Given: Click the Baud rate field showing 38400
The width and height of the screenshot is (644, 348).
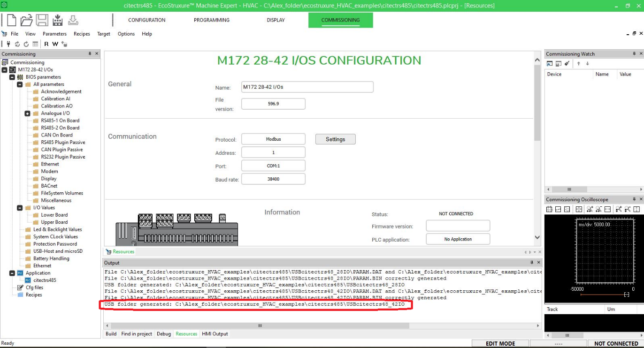Looking at the screenshot, I should pos(273,179).
